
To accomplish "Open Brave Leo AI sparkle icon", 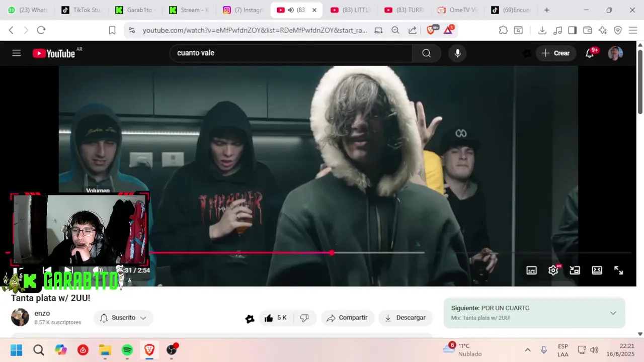I will (x=603, y=30).
